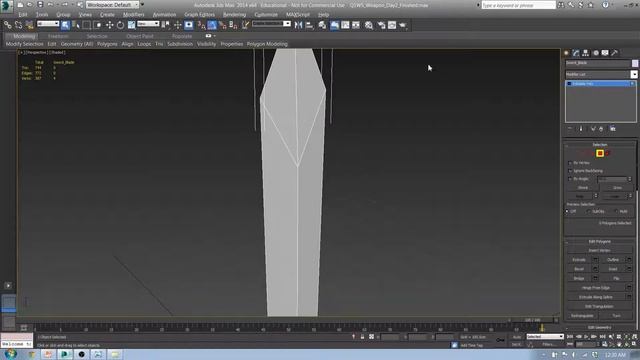Click the Mirror tool icon

(x=298, y=25)
